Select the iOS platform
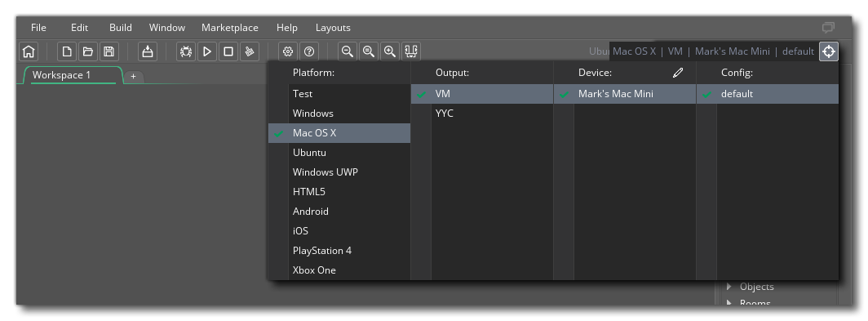 coord(339,230)
